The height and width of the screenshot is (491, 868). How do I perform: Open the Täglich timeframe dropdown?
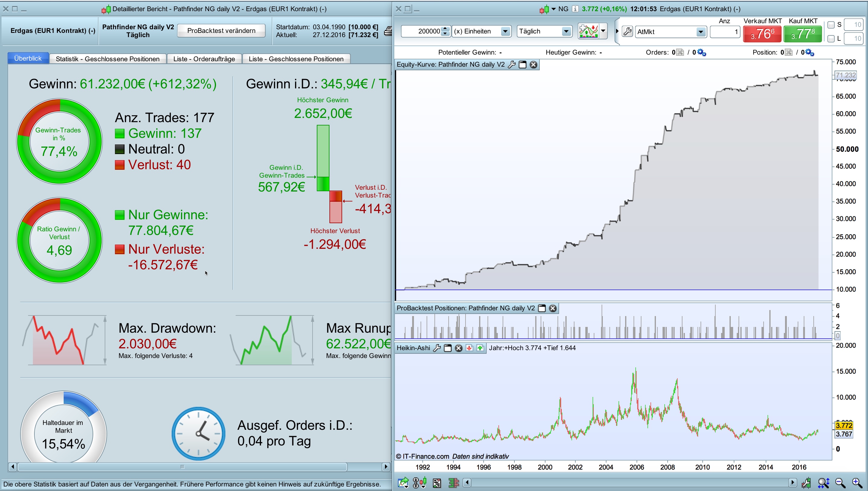point(566,31)
